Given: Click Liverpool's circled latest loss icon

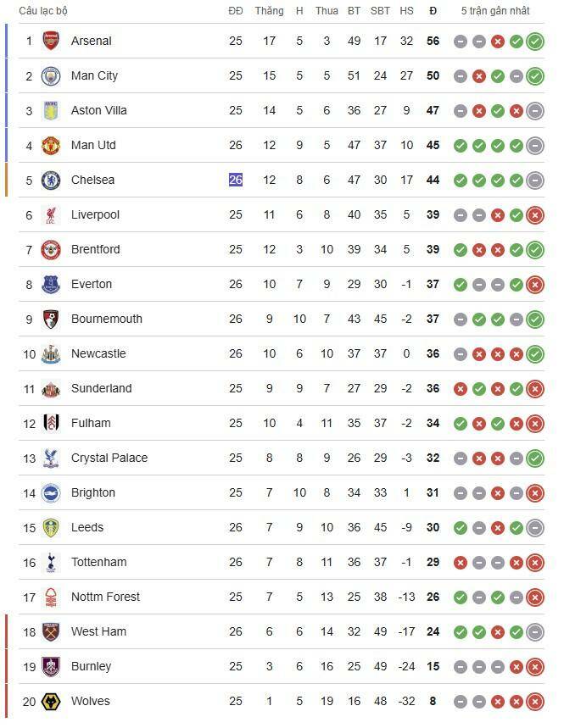Looking at the screenshot, I should pos(534,214).
